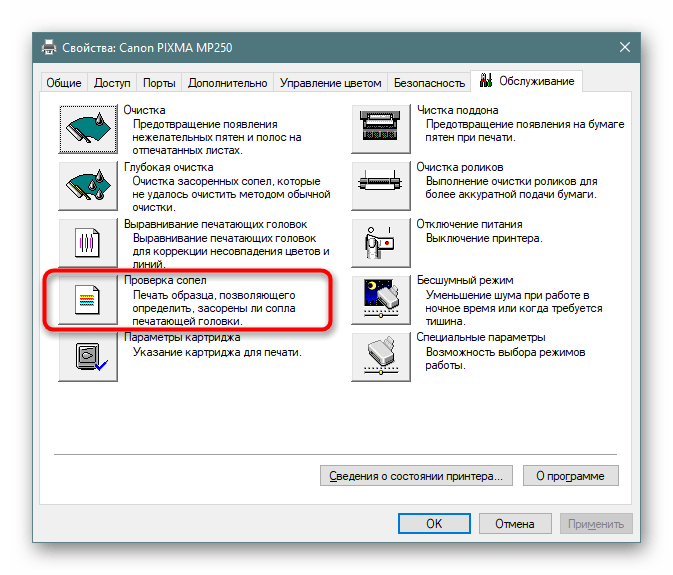Select the Дополнительно tab
Viewport: 673px width, 575px height.
click(227, 83)
